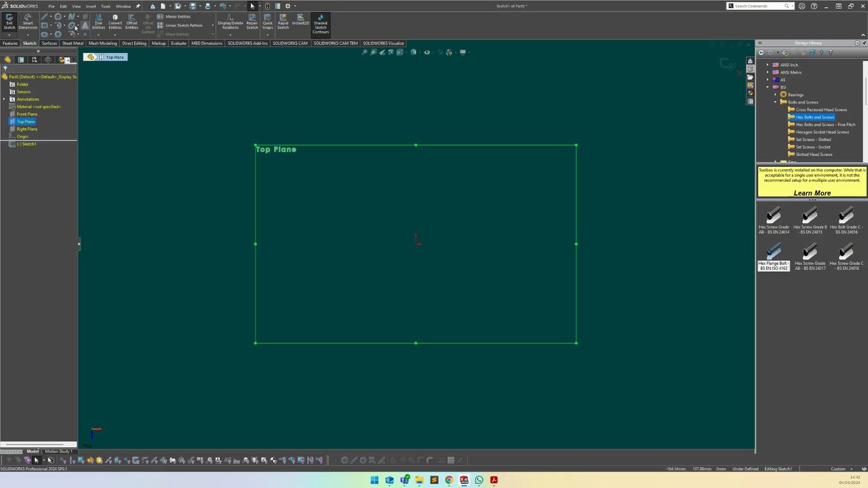868x488 pixels.
Task: Launch the Repair Sketch tool
Action: (252, 22)
